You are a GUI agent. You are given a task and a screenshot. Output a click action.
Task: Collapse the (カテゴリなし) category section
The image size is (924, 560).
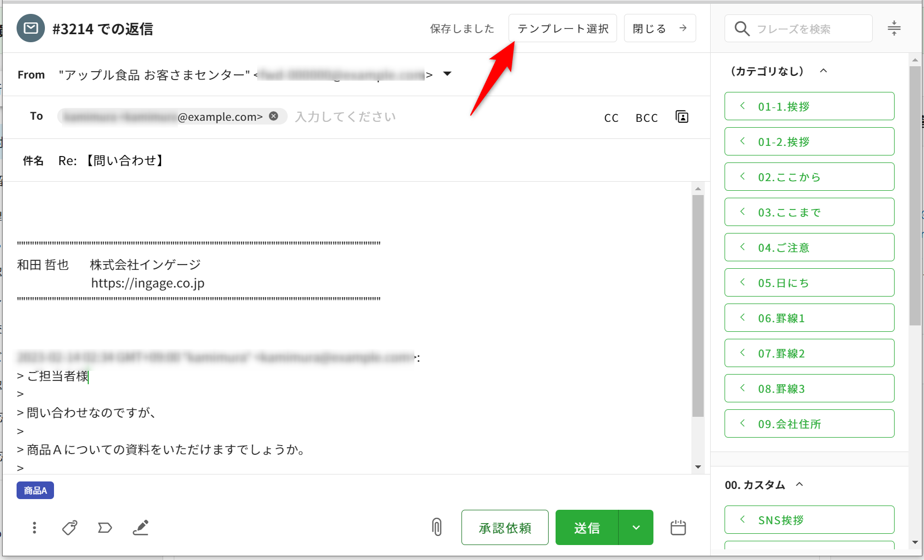[x=823, y=71]
